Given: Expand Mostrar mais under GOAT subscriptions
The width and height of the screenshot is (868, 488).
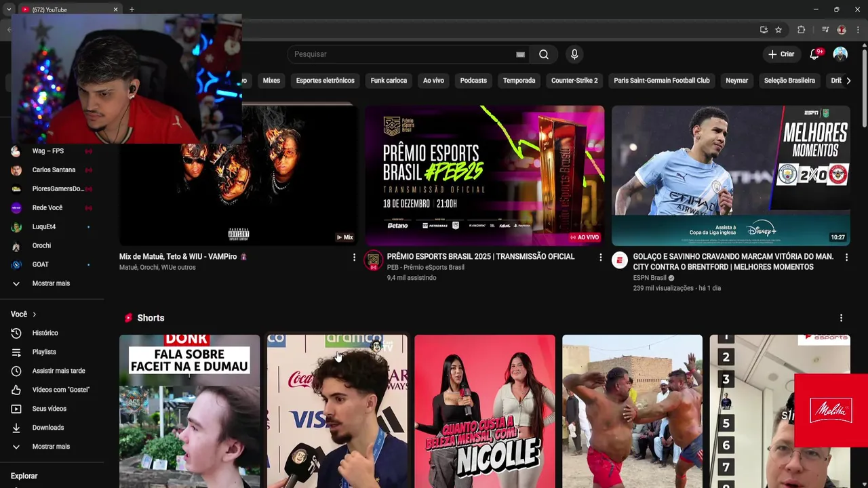Looking at the screenshot, I should (52, 284).
